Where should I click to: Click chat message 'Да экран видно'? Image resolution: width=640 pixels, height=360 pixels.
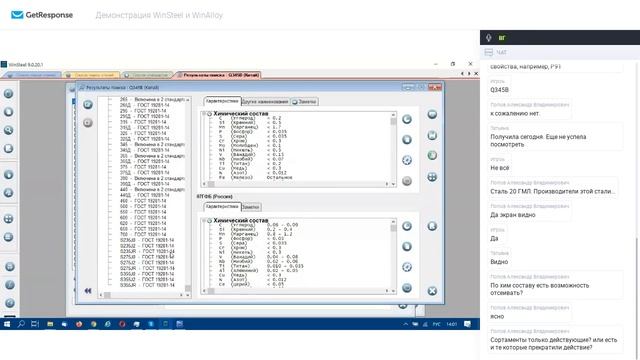pos(513,215)
